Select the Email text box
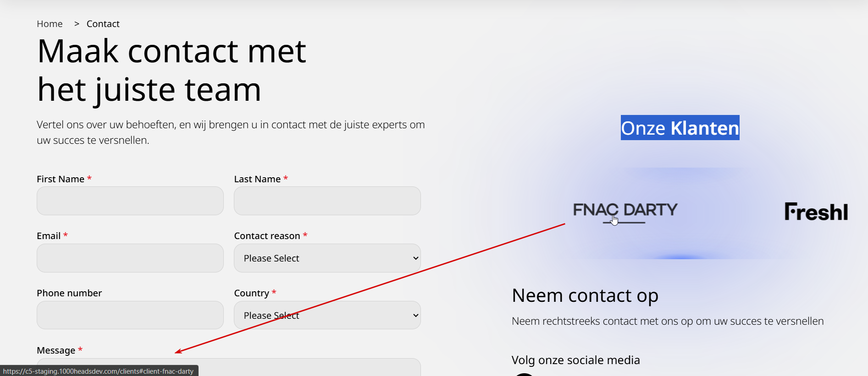 point(130,258)
